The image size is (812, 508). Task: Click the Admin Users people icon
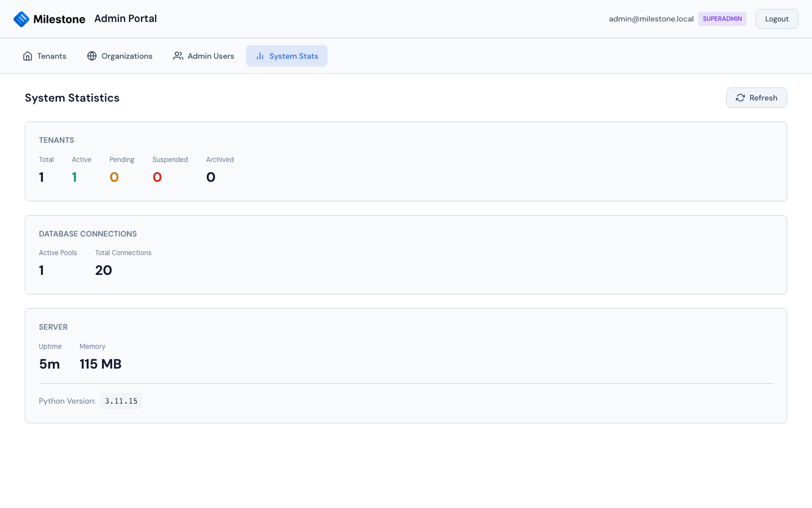178,56
